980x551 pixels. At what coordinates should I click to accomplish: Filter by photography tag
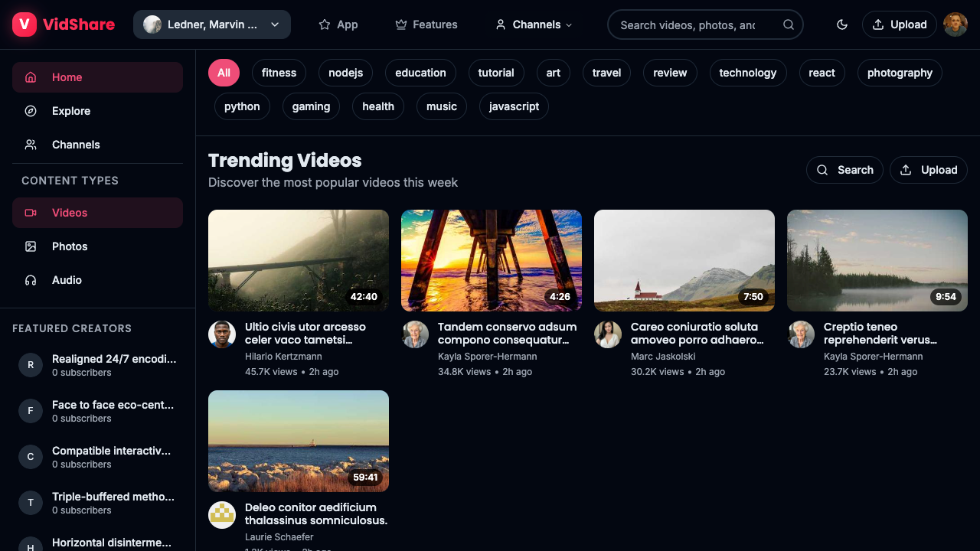point(900,73)
